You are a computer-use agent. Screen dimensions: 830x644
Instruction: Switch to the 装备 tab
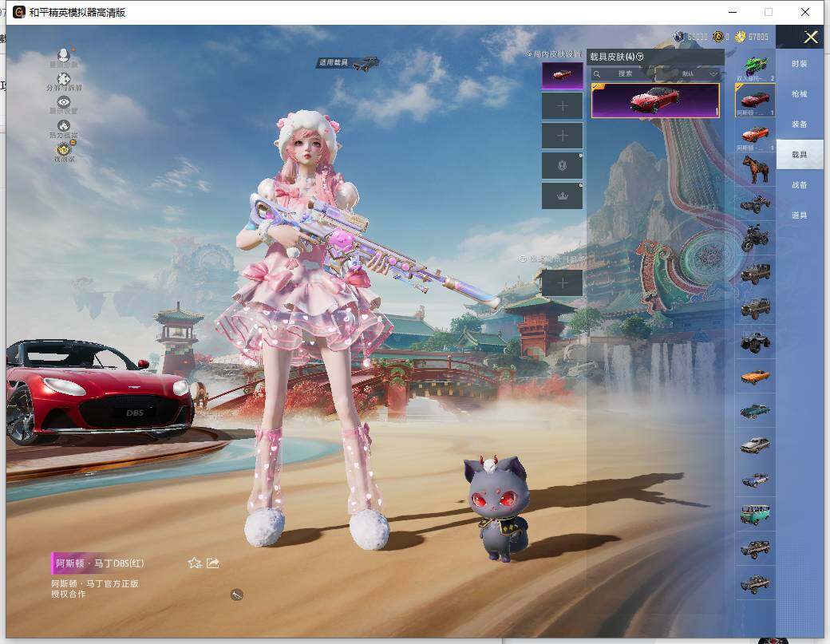pos(800,124)
